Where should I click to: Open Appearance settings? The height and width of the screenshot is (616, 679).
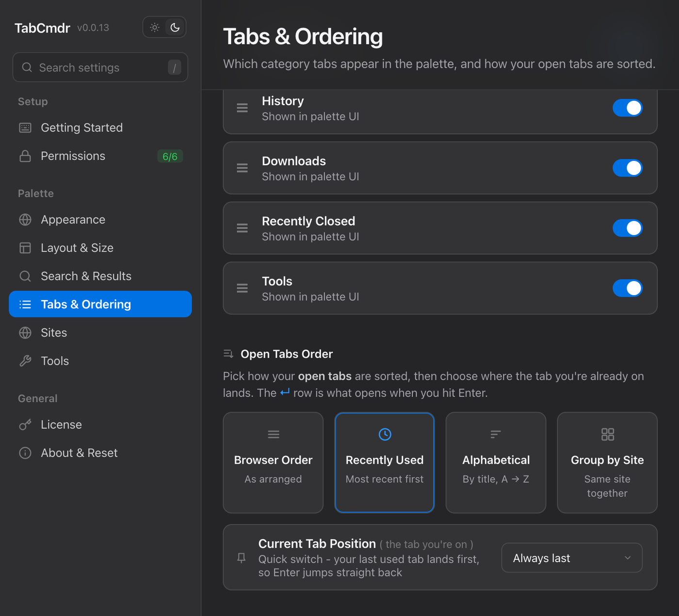pos(100,220)
